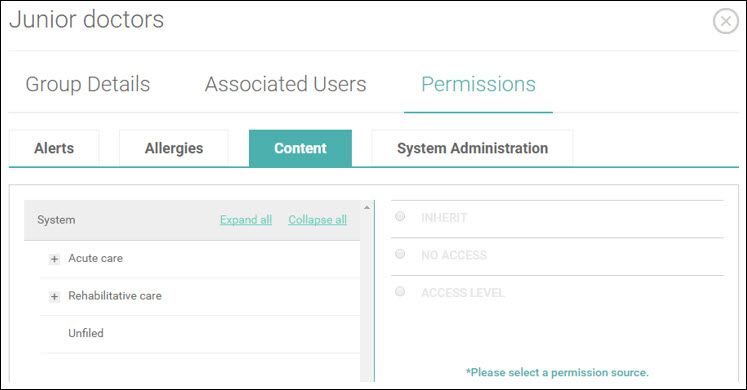Screen dimensions: 747x390
Task: Expand the Acute care plus icon
Action: point(54,259)
